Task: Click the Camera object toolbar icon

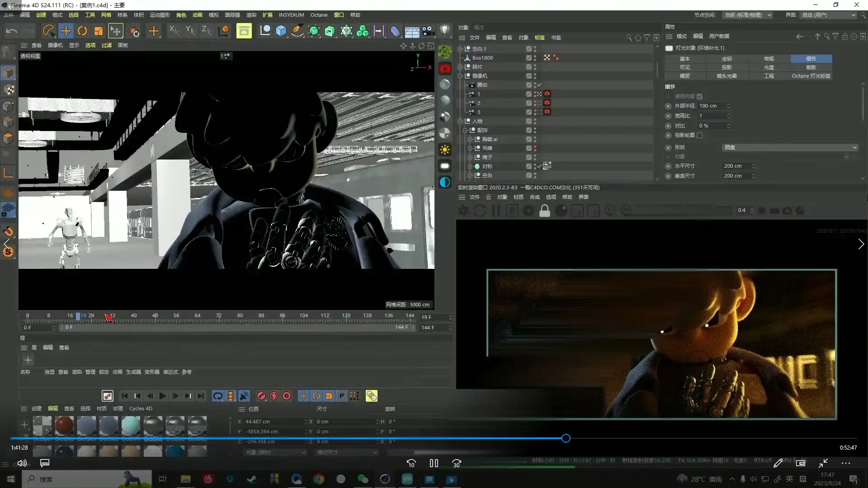Action: (428, 31)
